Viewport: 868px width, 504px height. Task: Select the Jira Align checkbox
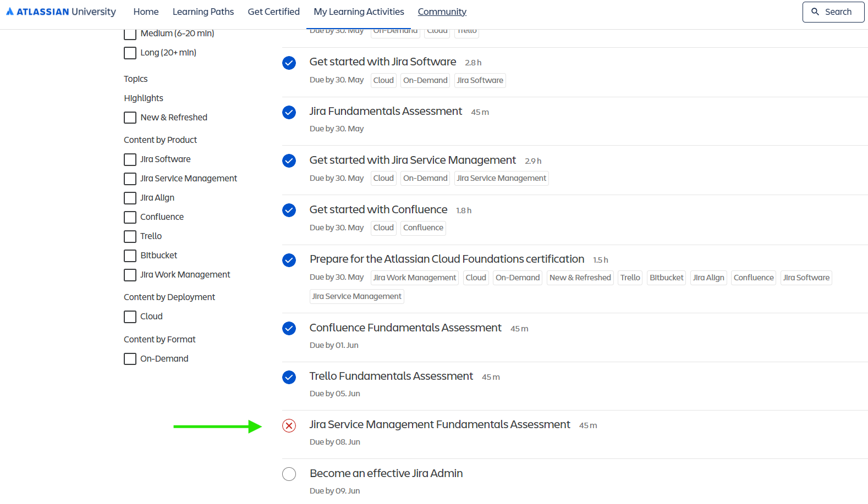(130, 198)
